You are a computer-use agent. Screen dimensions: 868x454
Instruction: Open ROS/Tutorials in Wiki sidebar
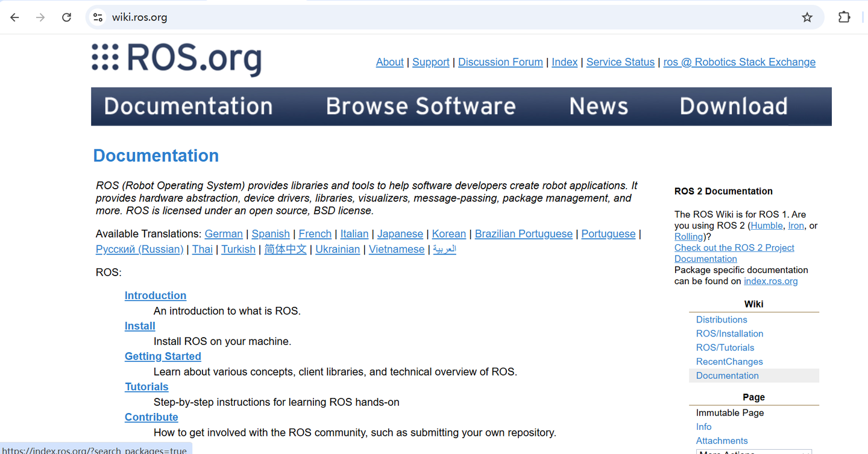point(725,348)
